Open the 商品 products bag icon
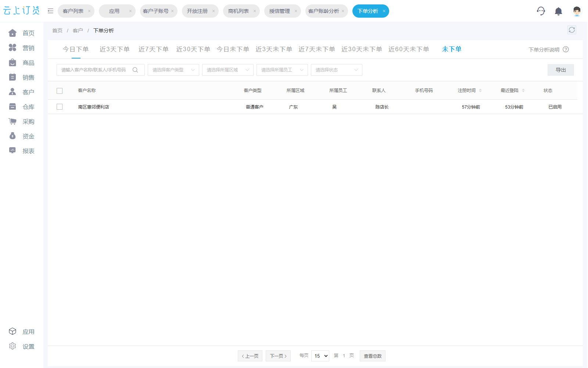Viewport: 588px width, 368px height. tap(12, 63)
